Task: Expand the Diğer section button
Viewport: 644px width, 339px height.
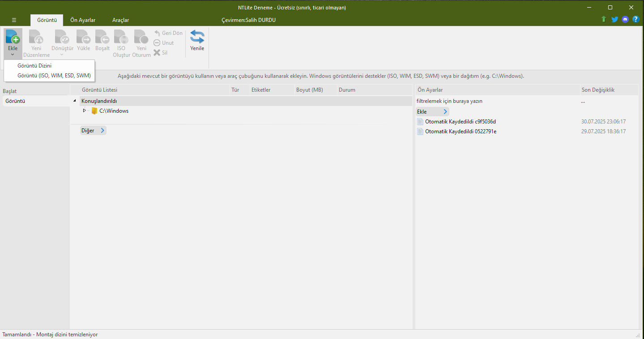Action: pos(93,131)
